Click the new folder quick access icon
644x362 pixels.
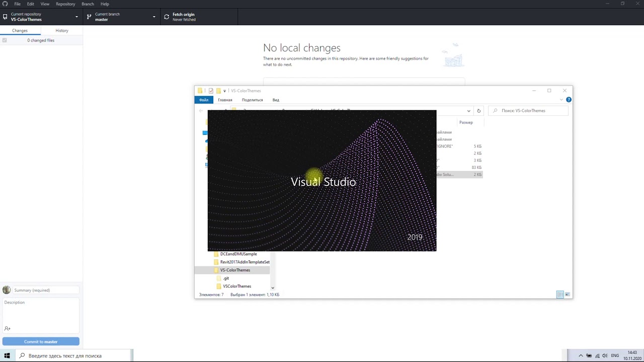(x=218, y=91)
